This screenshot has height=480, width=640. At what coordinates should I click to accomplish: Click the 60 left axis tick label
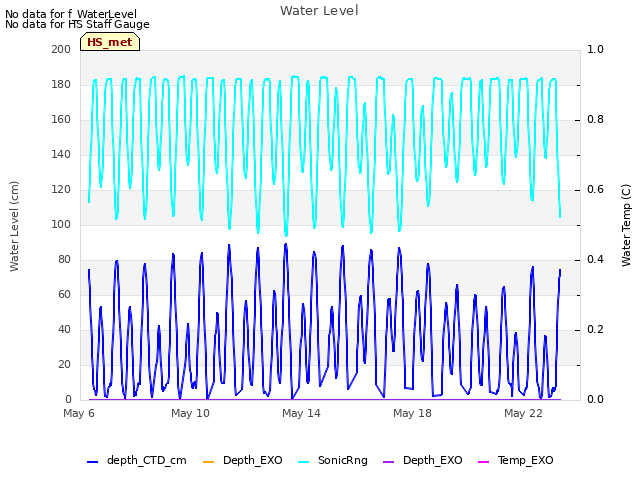tap(64, 295)
